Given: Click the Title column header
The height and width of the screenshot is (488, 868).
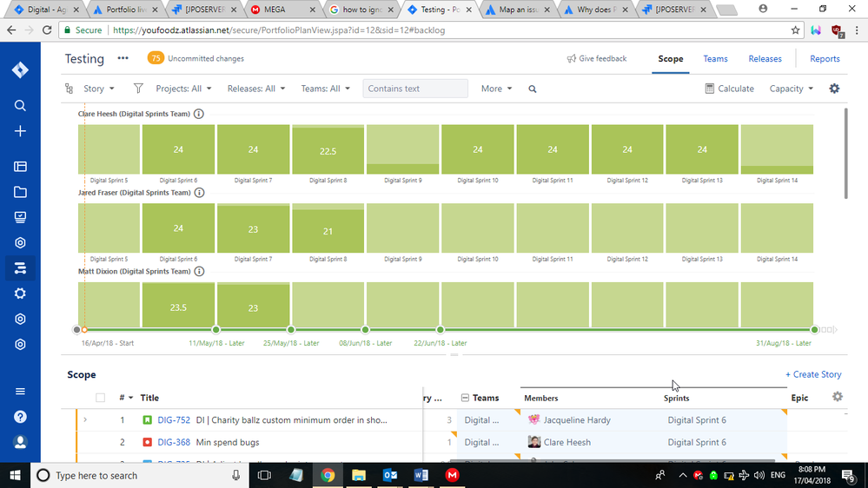Looking at the screenshot, I should [x=149, y=398].
